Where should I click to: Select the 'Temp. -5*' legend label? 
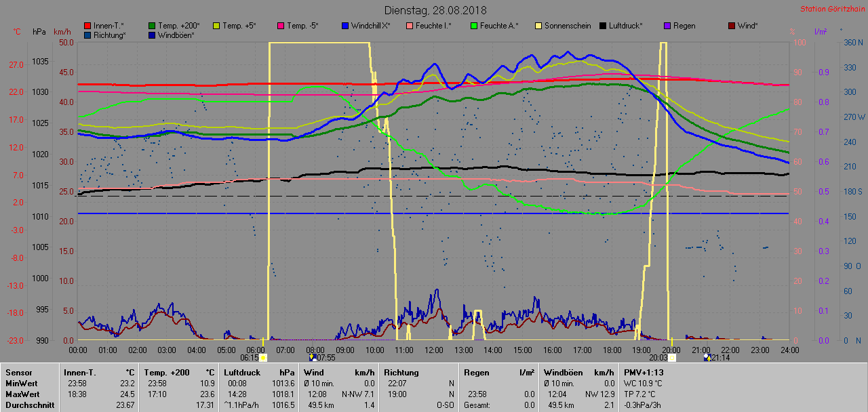click(x=302, y=26)
